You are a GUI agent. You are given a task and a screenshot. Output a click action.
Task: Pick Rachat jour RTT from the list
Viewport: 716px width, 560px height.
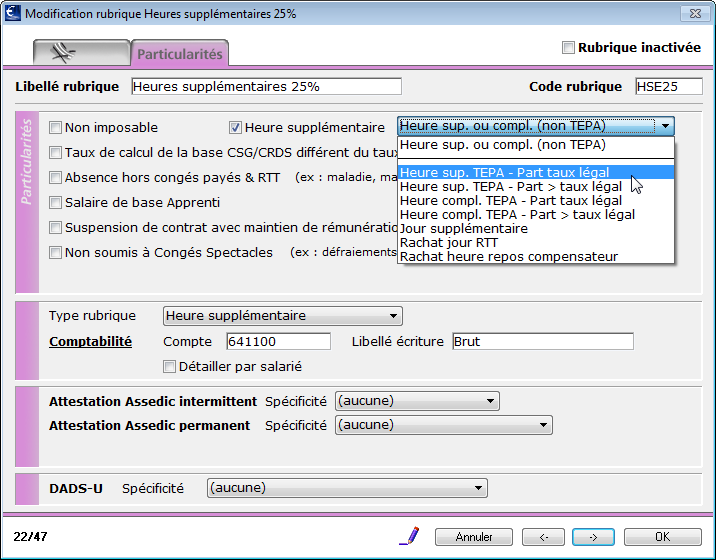[x=536, y=243]
